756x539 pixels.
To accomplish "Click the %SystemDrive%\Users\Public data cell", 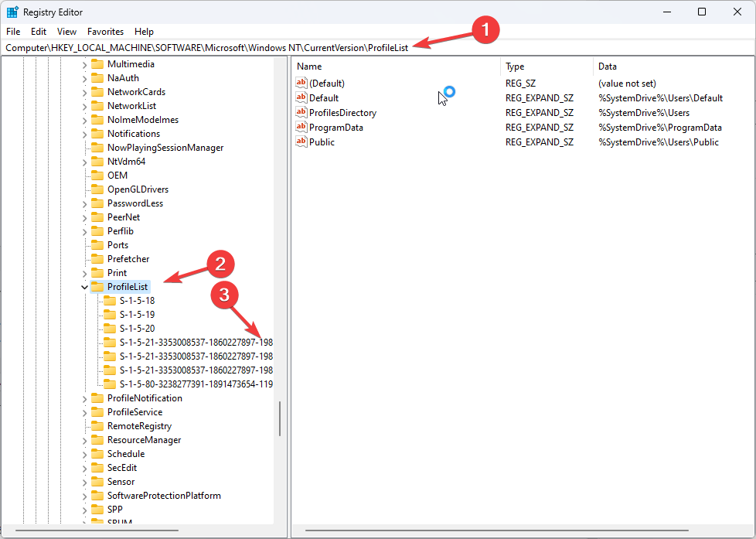I will pyautogui.click(x=659, y=142).
